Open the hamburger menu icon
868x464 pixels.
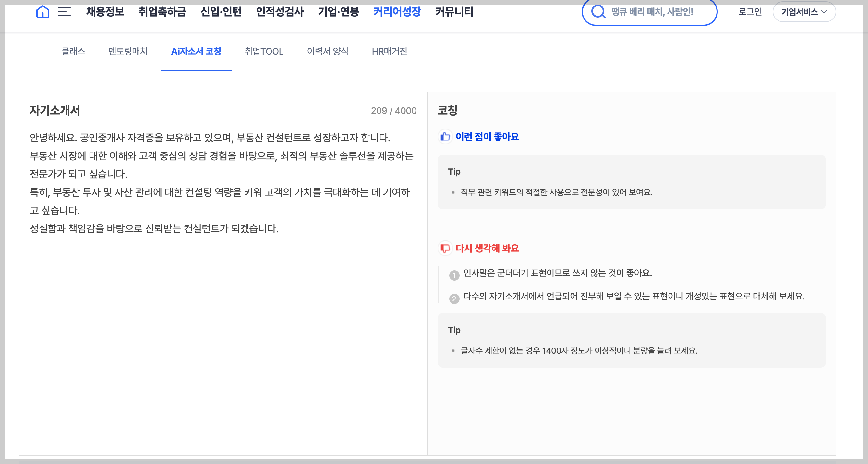(64, 12)
